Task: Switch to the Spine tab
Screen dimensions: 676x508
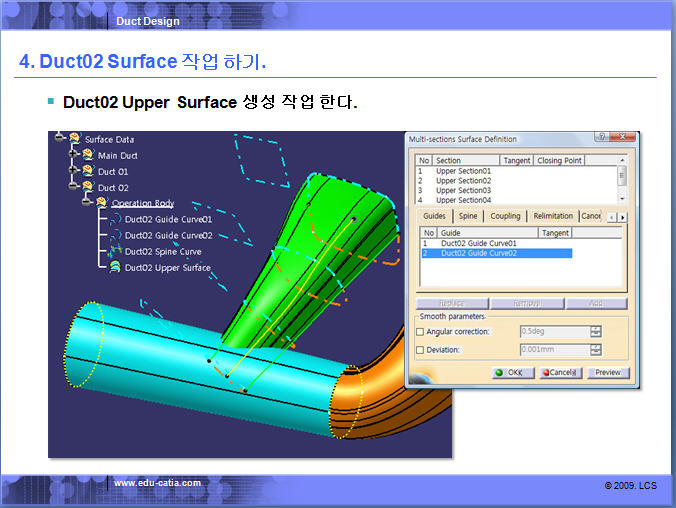Action: (468, 216)
